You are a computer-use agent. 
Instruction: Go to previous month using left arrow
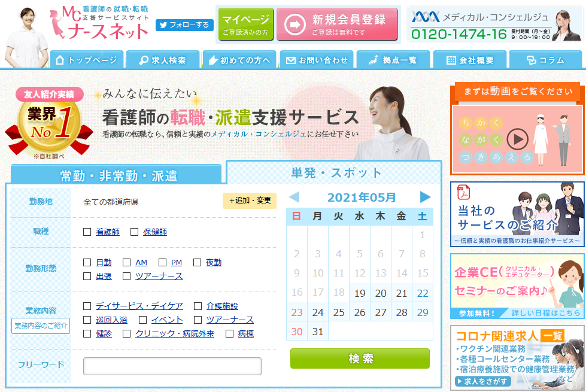point(294,197)
